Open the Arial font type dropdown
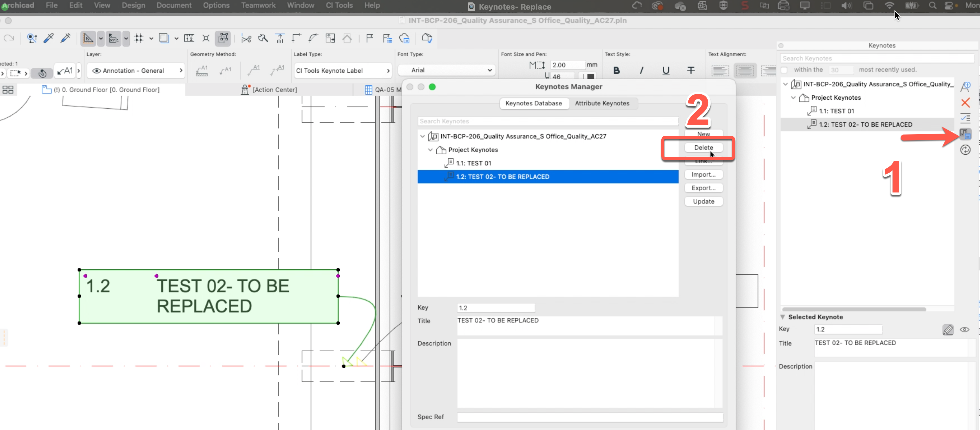The width and height of the screenshot is (980, 430). tap(446, 70)
